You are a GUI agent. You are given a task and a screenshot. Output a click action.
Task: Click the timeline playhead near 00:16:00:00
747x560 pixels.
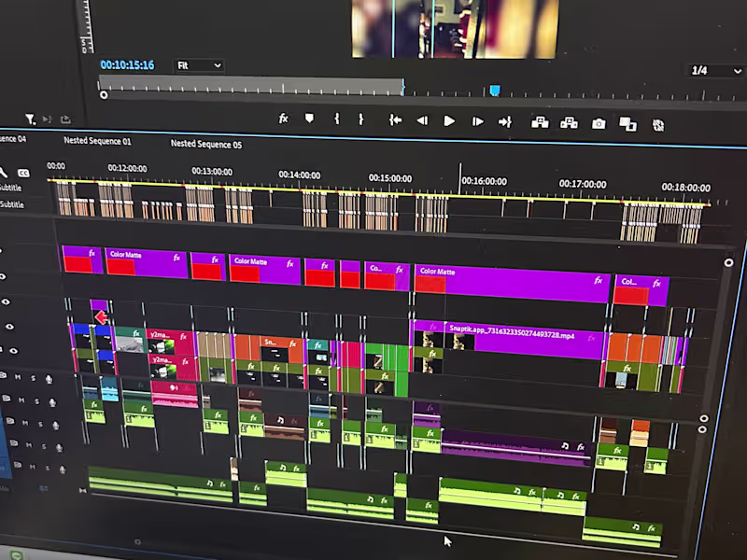coord(460,178)
